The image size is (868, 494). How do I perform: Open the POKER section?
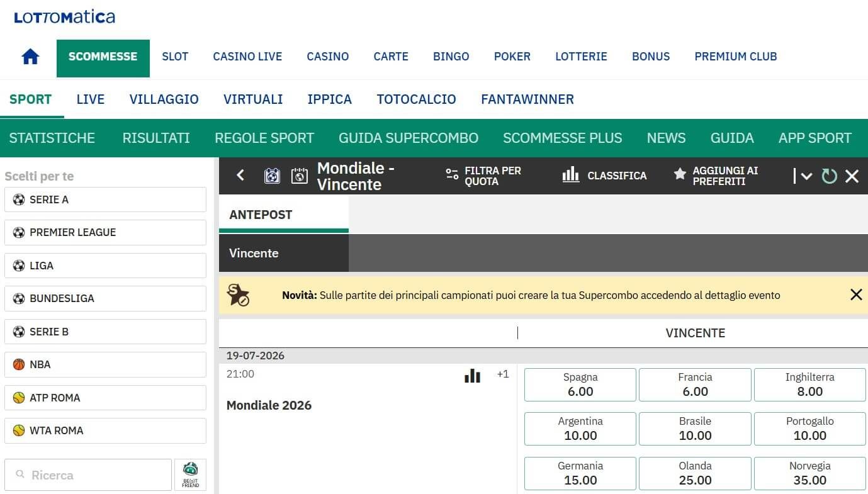pyautogui.click(x=512, y=57)
